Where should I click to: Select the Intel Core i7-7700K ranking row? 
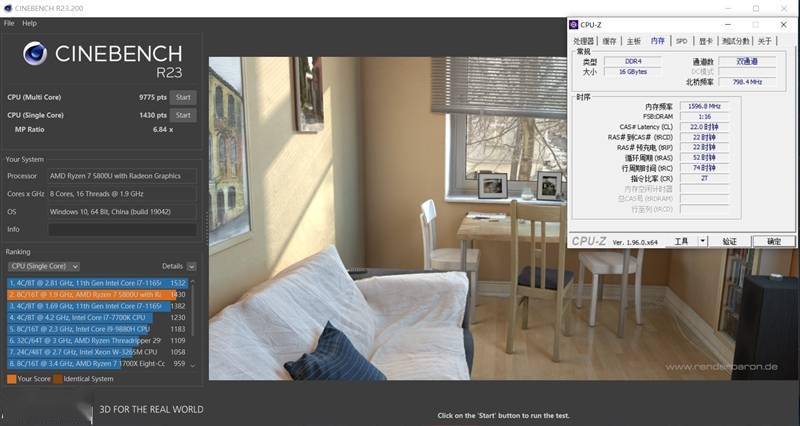(x=97, y=317)
